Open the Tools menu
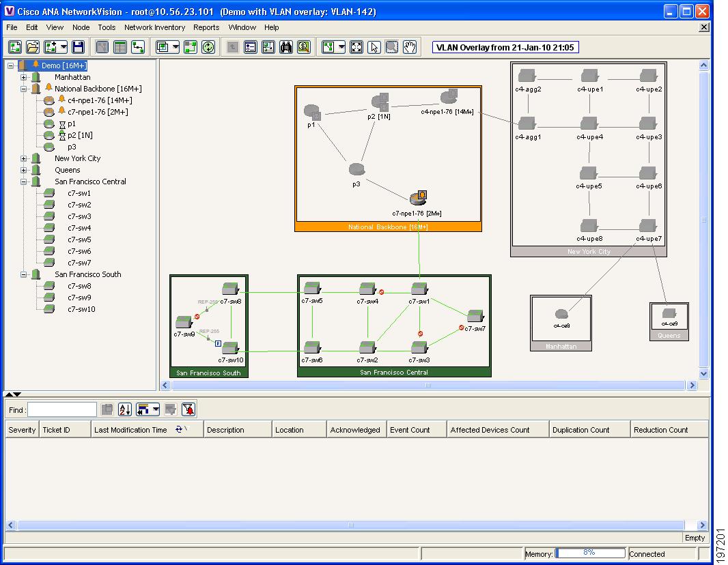This screenshot has width=728, height=565. pos(107,28)
